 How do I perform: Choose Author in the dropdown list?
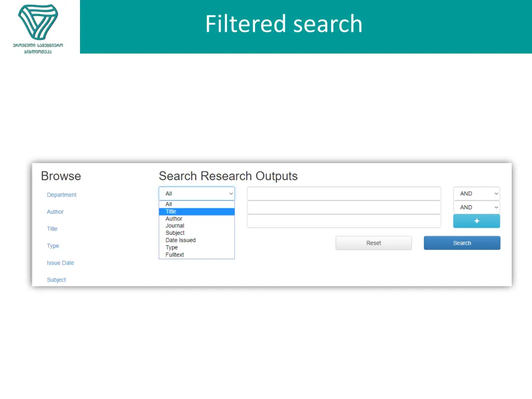pyautogui.click(x=197, y=219)
